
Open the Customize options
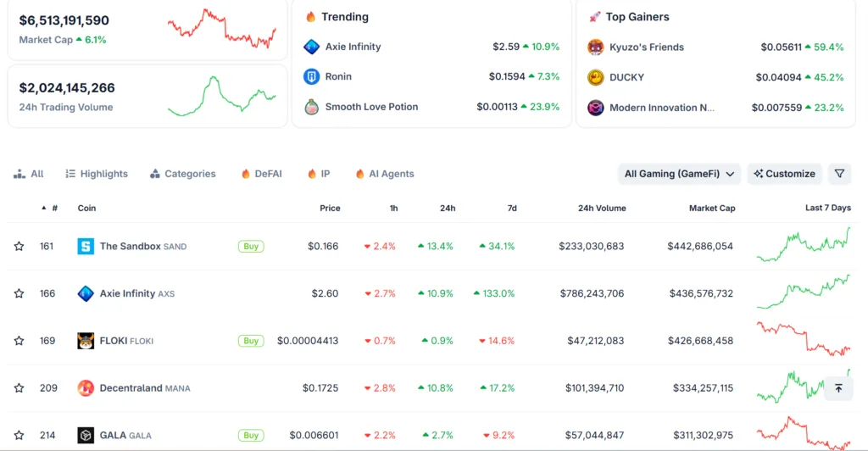click(x=784, y=174)
